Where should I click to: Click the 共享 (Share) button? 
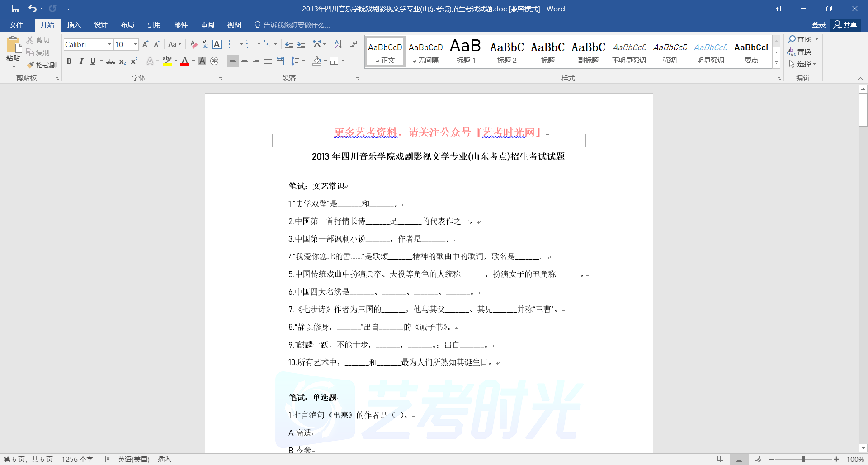coord(845,25)
